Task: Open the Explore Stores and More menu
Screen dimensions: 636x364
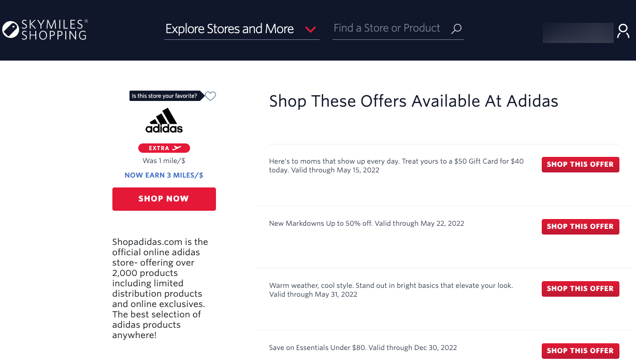Action: coord(241,30)
